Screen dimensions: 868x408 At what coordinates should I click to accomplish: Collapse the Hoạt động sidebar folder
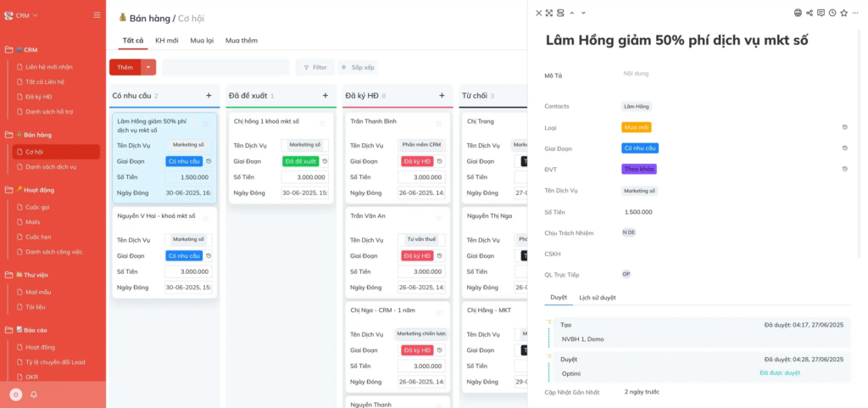[x=8, y=190]
